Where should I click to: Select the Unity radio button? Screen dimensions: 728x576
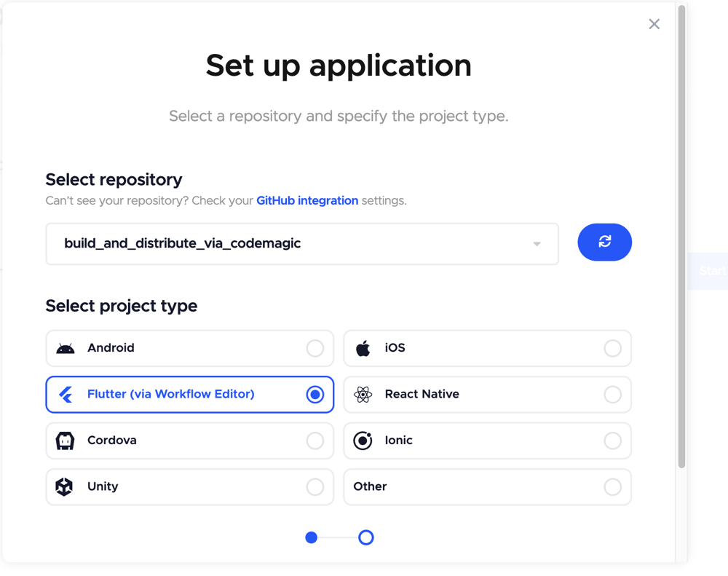tap(314, 487)
